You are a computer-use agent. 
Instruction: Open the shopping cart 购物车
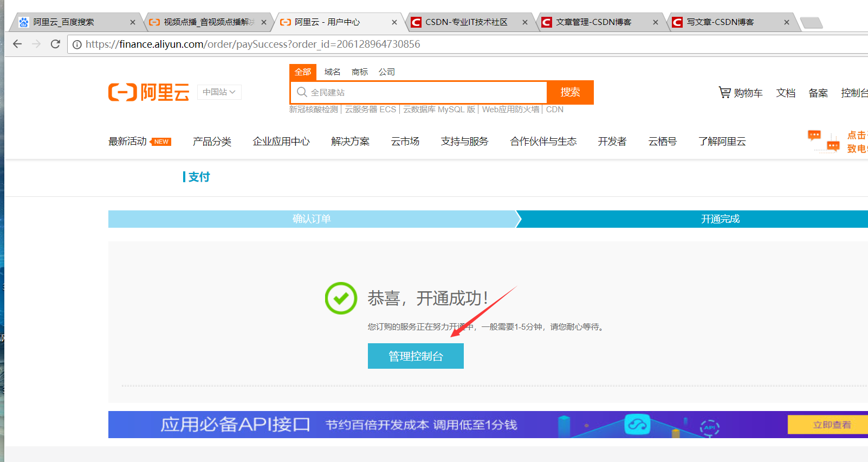coord(741,93)
